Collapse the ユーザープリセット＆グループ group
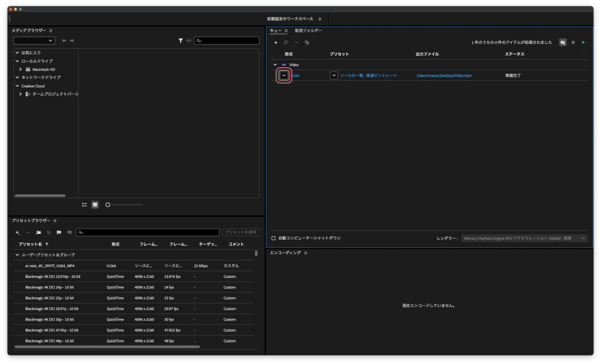The image size is (601, 364). [x=17, y=255]
